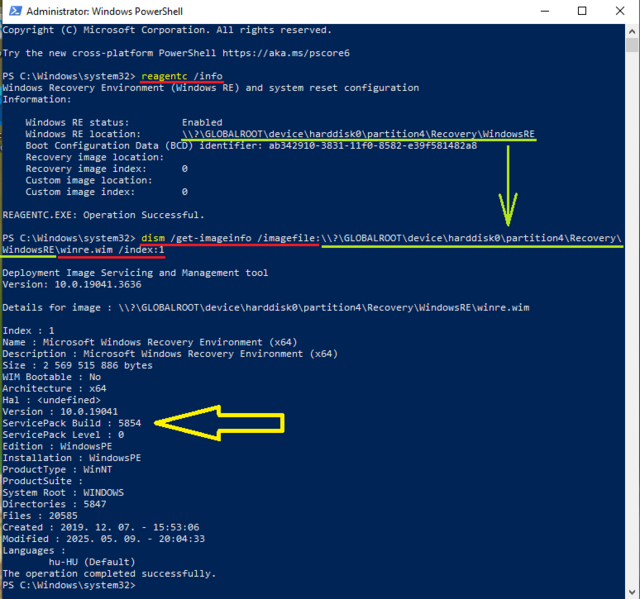Screen dimensions: 640x599
Task: Click 'winre.wim /index:1' command text
Action: [112, 250]
